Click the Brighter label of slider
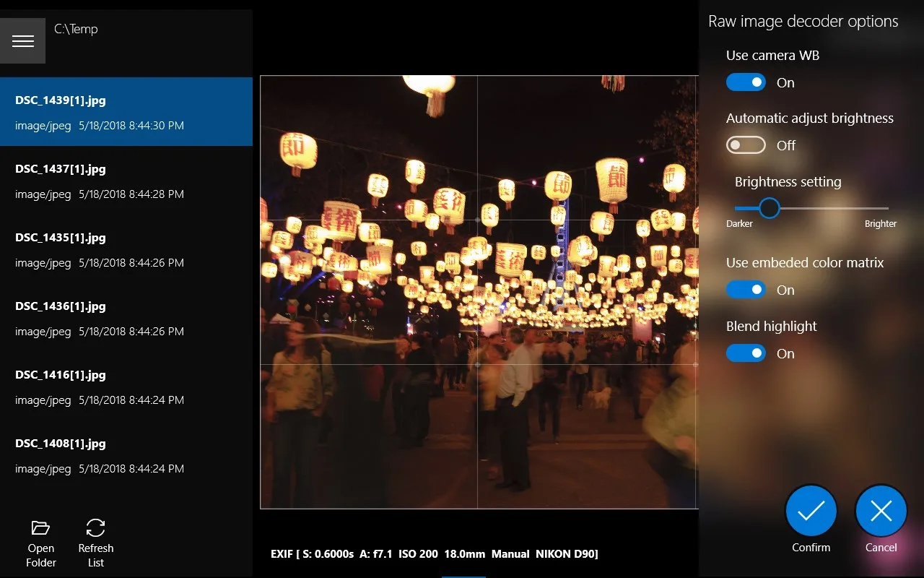 tap(881, 224)
